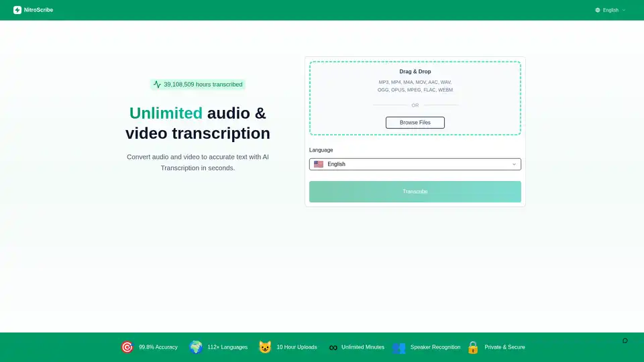Open the chat widget bubble icon
The width and height of the screenshot is (644, 362).
click(x=625, y=341)
